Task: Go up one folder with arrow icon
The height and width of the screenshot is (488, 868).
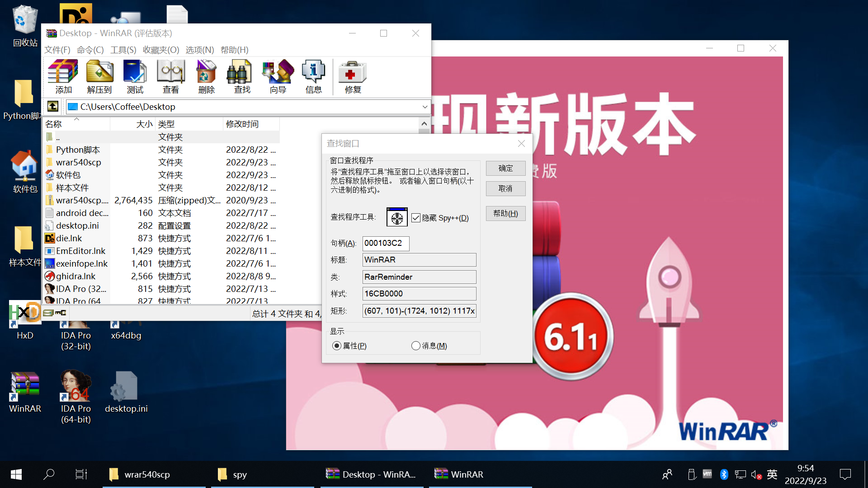Action: coord(53,106)
